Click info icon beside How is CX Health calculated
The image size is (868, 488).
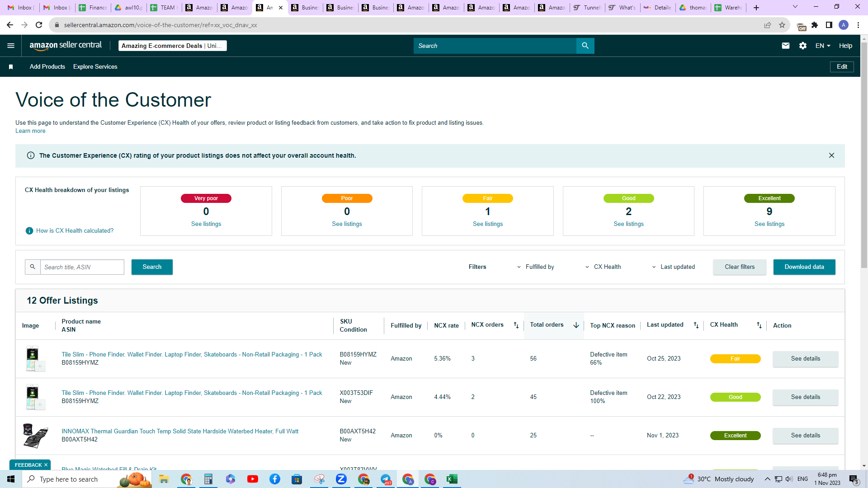[29, 231]
